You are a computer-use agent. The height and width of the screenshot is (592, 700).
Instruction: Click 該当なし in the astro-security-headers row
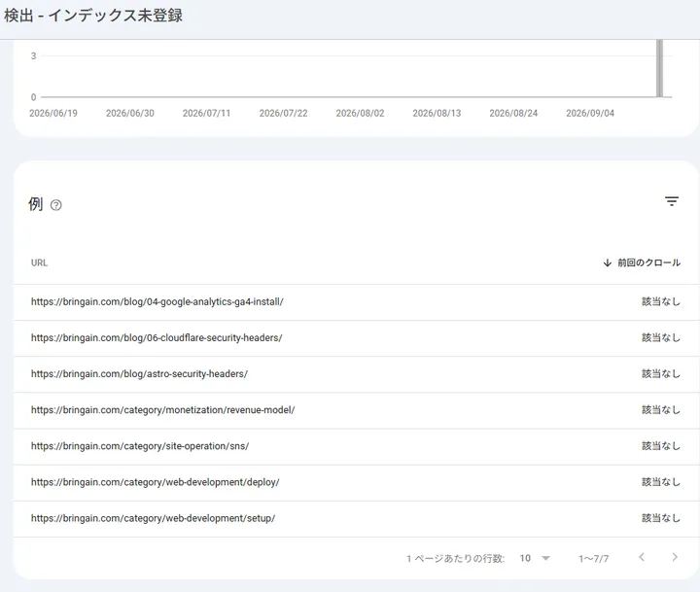click(x=661, y=374)
